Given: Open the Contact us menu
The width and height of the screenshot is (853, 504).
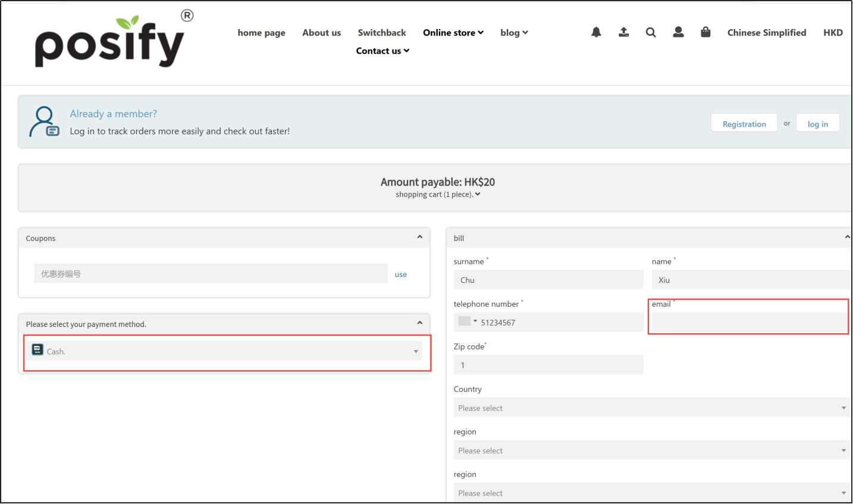Looking at the screenshot, I should click(382, 51).
